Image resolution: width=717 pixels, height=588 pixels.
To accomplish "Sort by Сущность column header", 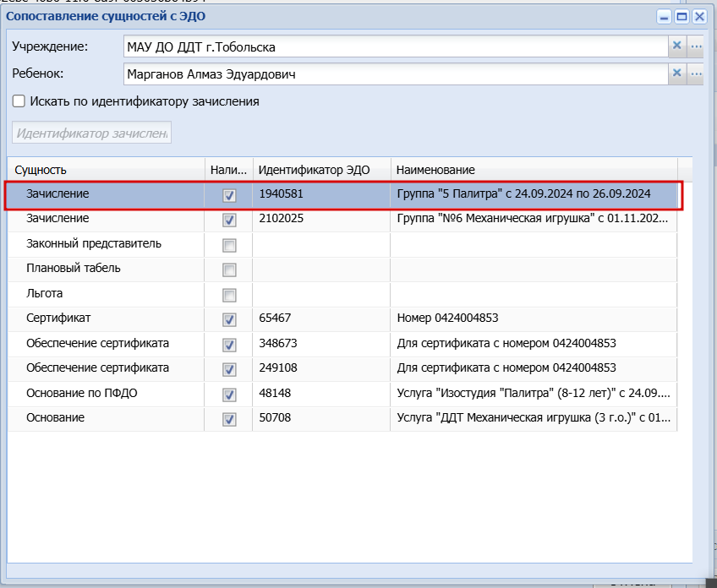I will pos(106,170).
